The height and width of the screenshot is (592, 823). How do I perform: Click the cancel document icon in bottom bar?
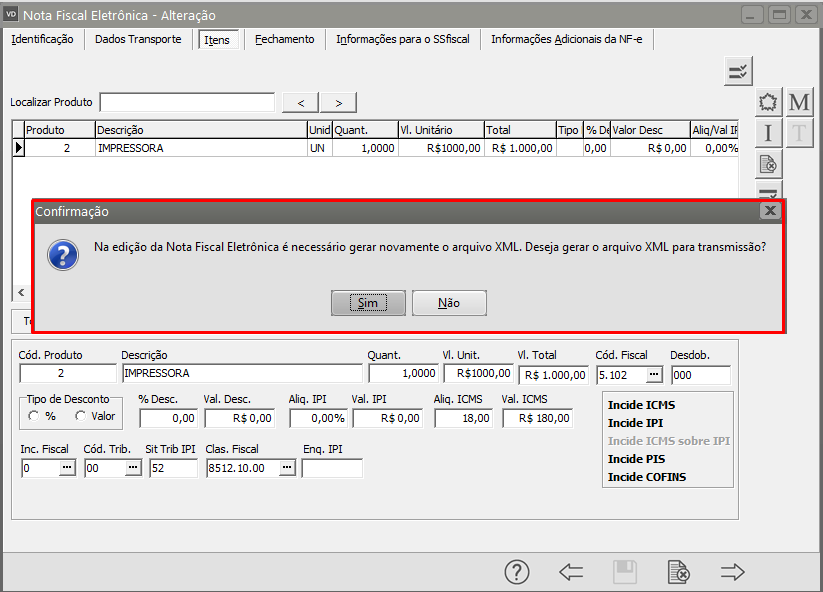pos(679,571)
